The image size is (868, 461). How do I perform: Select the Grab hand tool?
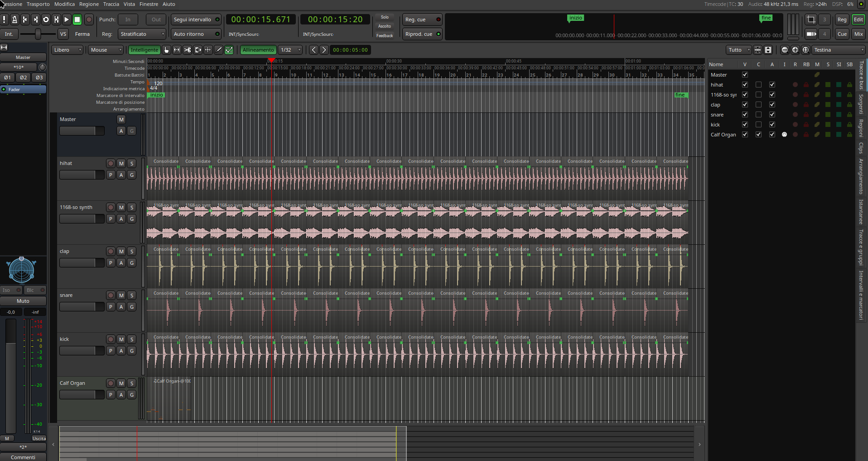pyautogui.click(x=166, y=50)
